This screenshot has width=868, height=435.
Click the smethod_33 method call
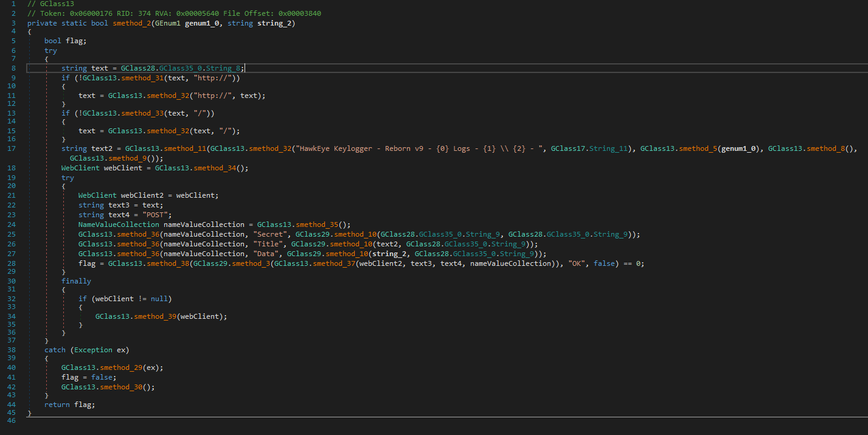pyautogui.click(x=142, y=113)
